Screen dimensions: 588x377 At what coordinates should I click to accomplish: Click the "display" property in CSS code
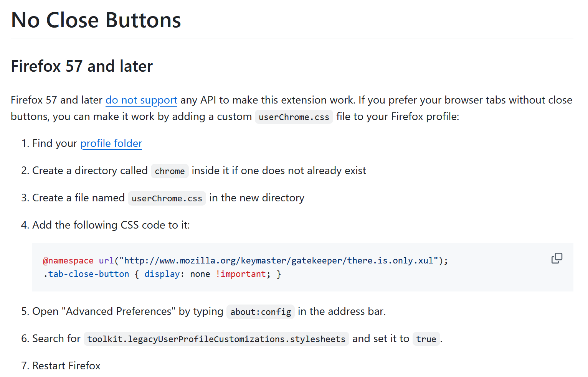coord(162,274)
